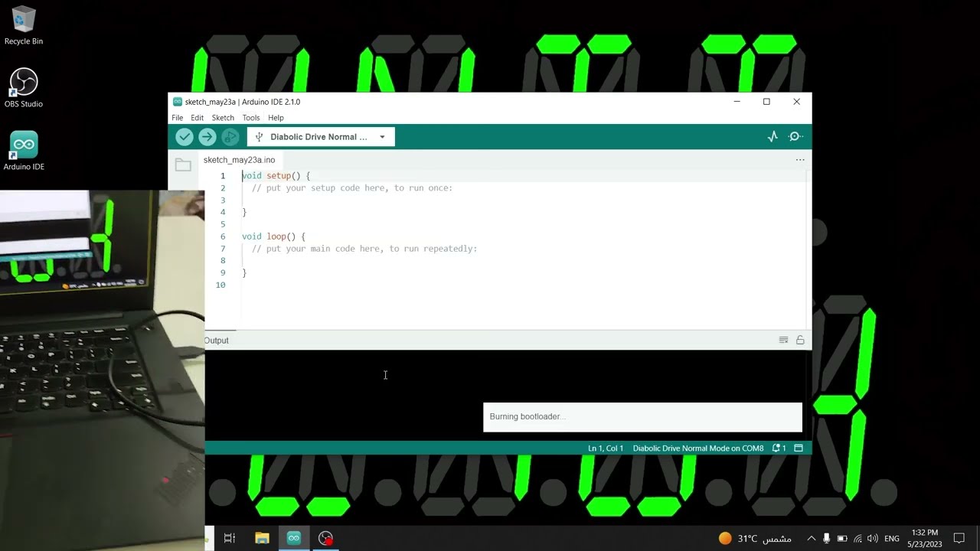
Task: Click the OBS Studio desktop shortcut
Action: (24, 88)
